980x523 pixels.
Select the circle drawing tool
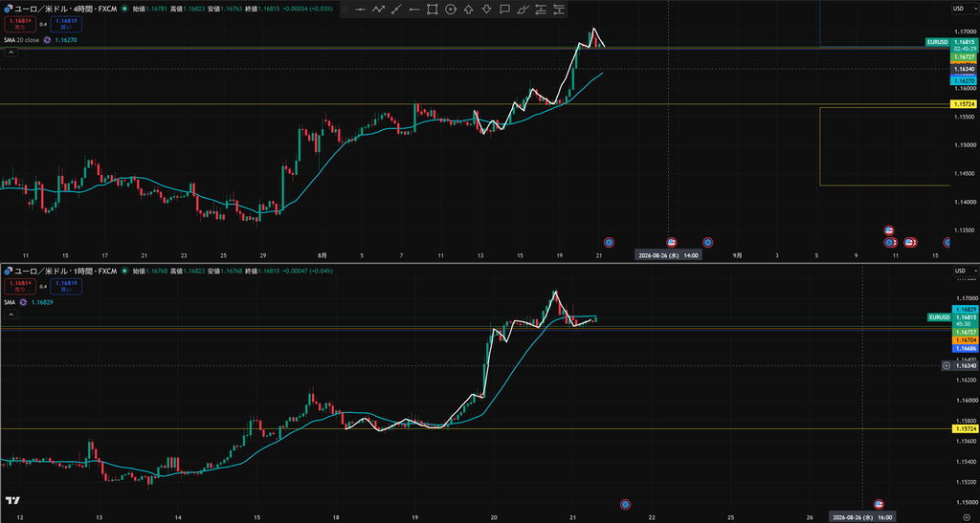tap(450, 10)
